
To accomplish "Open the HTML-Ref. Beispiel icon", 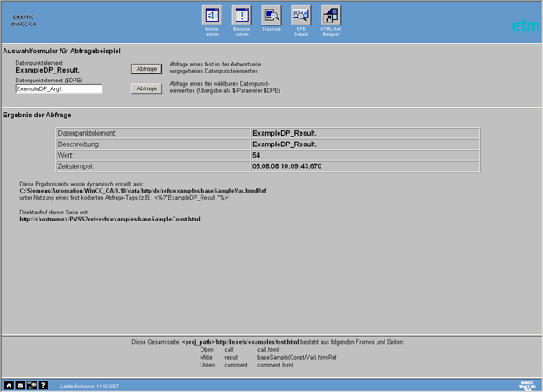I will 330,17.
